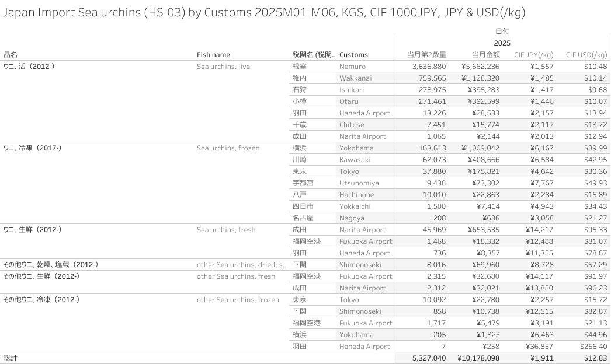Click the "other Sea urchins, frozen" fish name

[x=238, y=300]
